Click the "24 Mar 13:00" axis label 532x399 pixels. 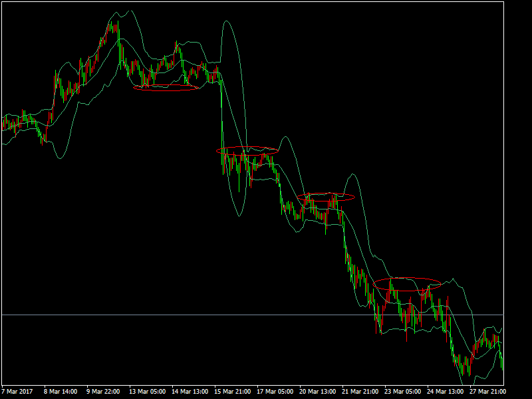click(446, 391)
